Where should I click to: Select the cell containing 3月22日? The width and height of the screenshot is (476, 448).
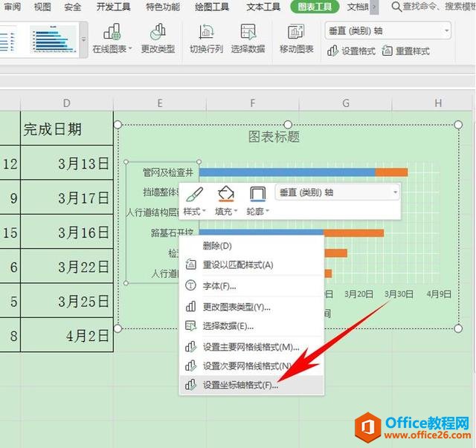(x=67, y=267)
